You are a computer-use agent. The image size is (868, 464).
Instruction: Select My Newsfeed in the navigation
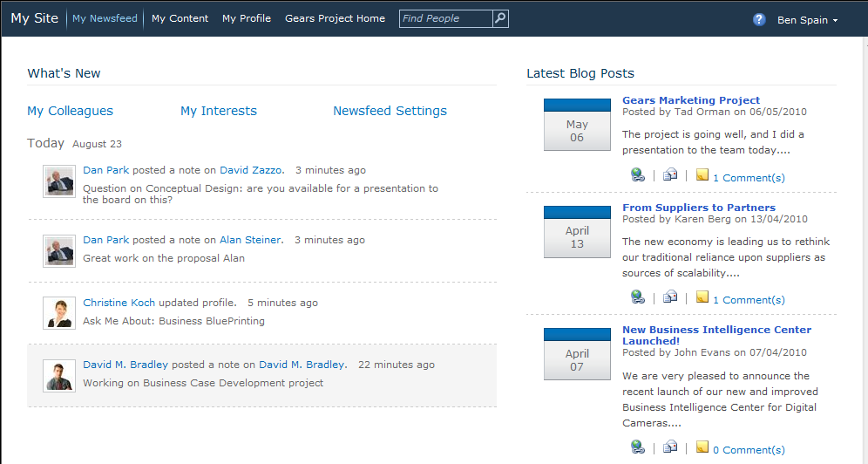point(105,18)
